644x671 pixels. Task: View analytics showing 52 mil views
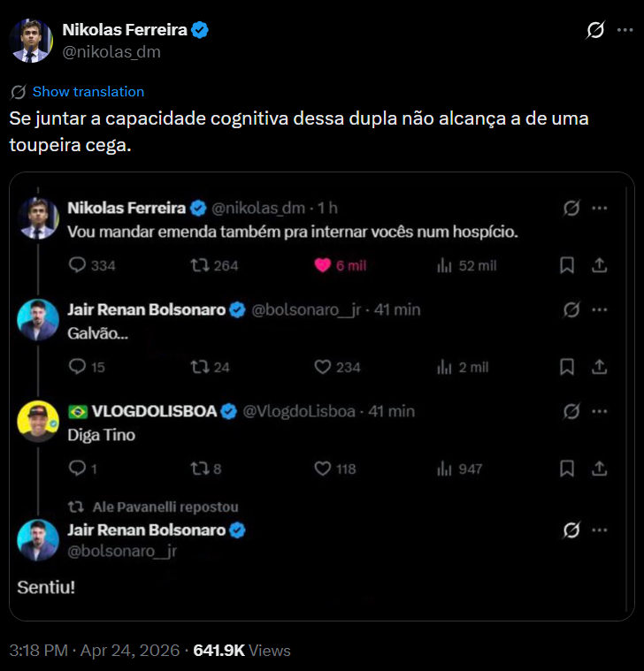tap(445, 265)
